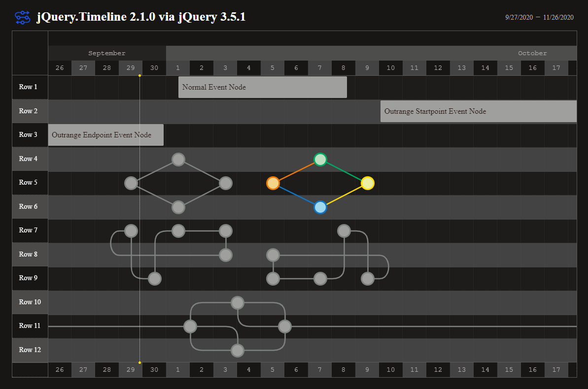Click the yellow-outlined node in Row 5
Viewport: 588px width, 389px height.
[x=368, y=183]
